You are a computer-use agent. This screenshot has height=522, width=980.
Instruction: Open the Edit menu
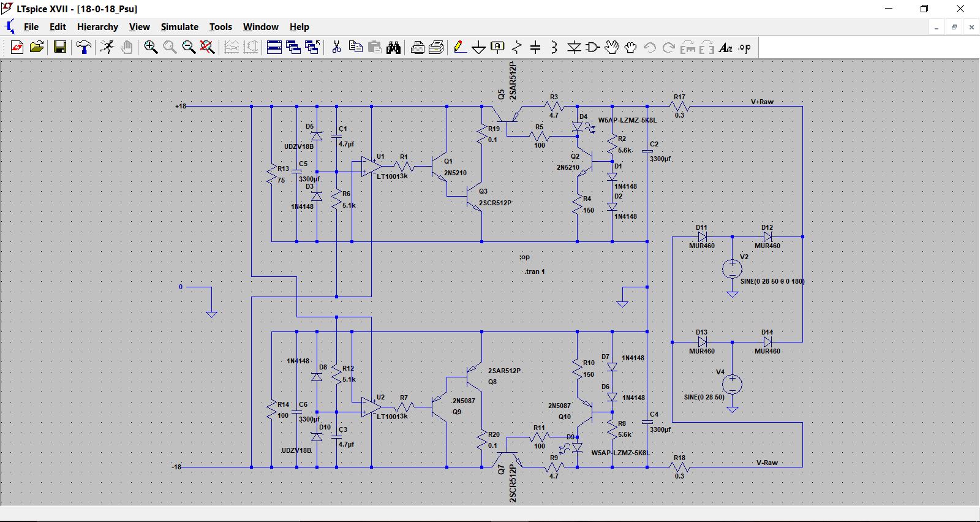[58, 27]
